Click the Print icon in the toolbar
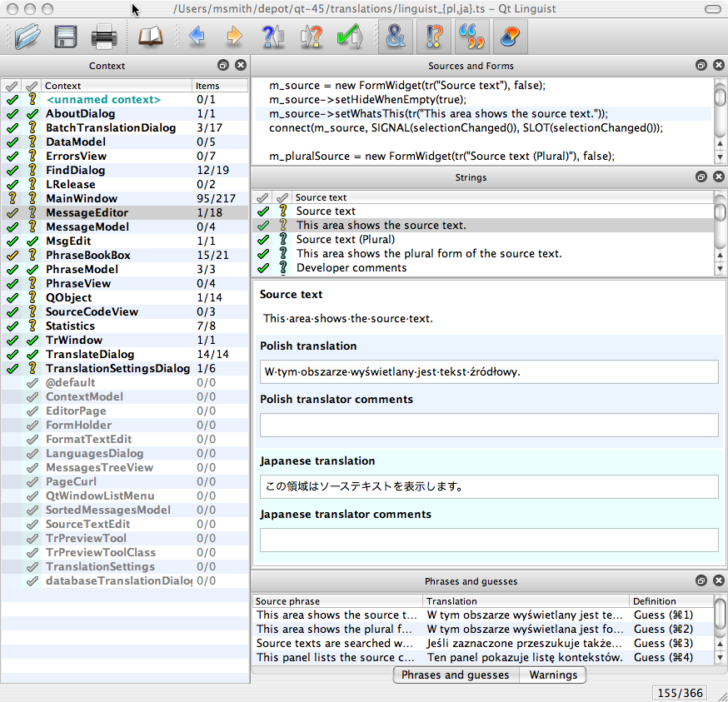Screen dimensions: 728x702 tap(104, 37)
